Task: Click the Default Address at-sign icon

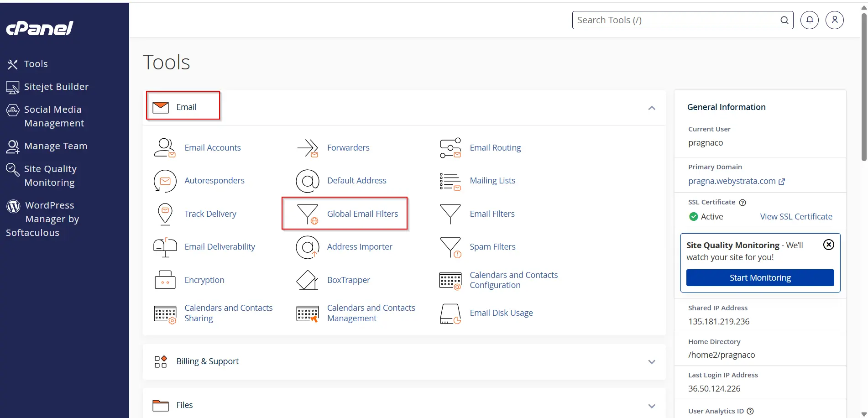Action: pyautogui.click(x=308, y=181)
